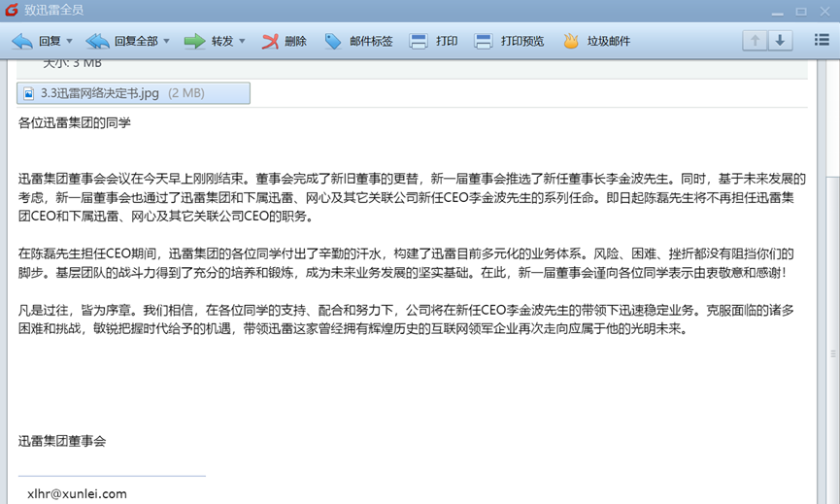Click the Reply (回复) arrow icon
840x504 pixels.
22,41
